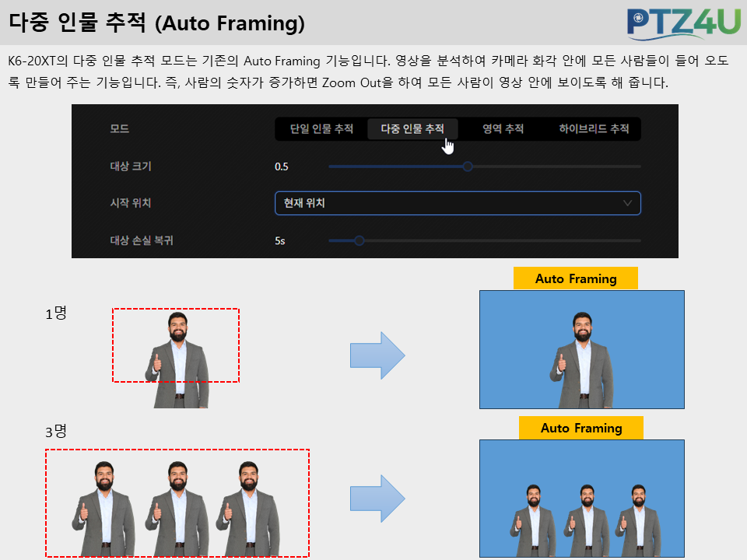Switch to the 하이브리드 추적 mode tab
Image resolution: width=747 pixels, height=560 pixels.
[x=594, y=129]
